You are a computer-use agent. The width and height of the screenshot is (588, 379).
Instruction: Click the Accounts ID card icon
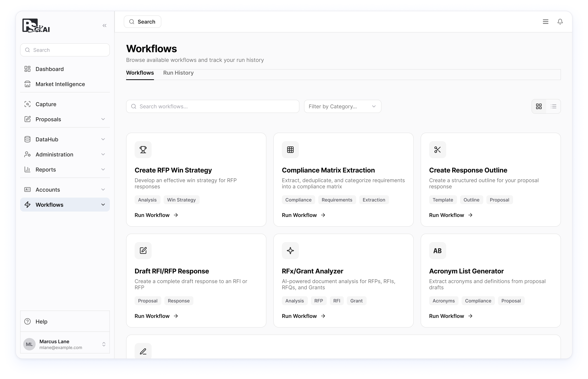pos(27,190)
